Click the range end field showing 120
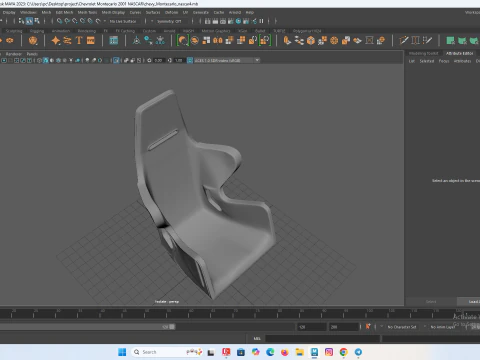This screenshot has height=360, width=480. coord(312,327)
